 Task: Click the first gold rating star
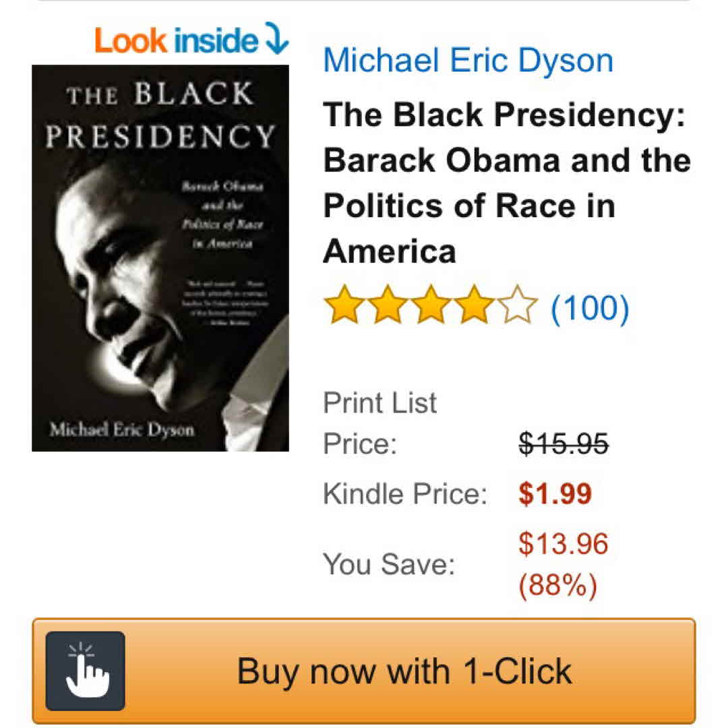pyautogui.click(x=344, y=305)
